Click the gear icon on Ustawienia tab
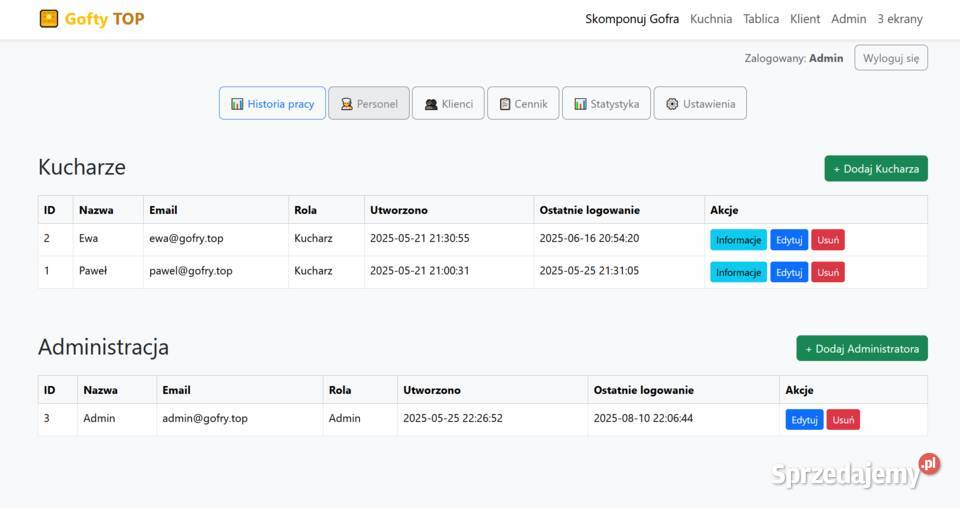Screen dimensions: 960x508 [672, 104]
